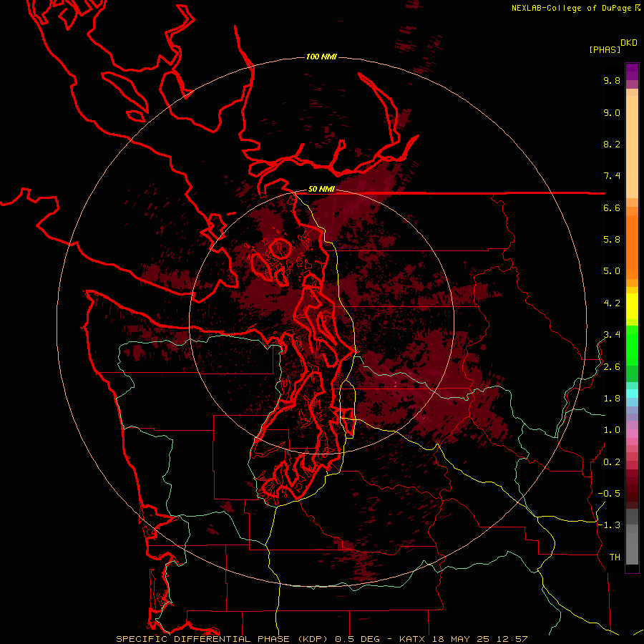Click the 9.0 scale value
This screenshot has width=644, height=644.
[x=612, y=112]
